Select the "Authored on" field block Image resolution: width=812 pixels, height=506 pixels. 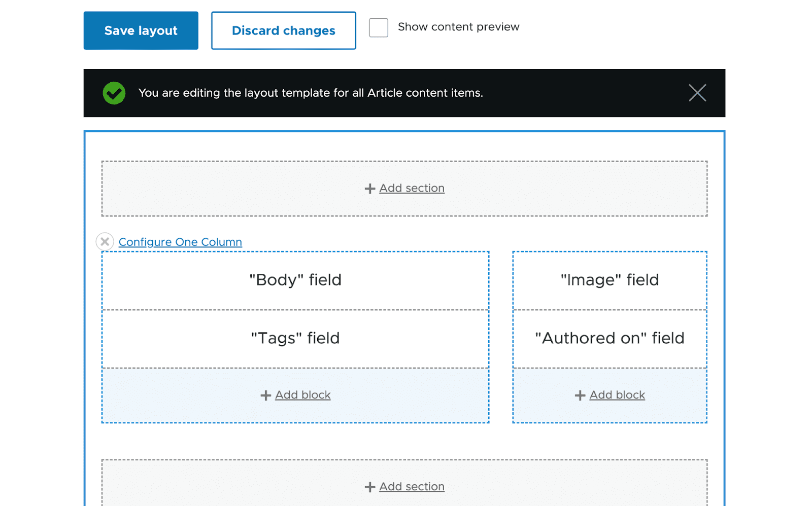click(x=610, y=338)
